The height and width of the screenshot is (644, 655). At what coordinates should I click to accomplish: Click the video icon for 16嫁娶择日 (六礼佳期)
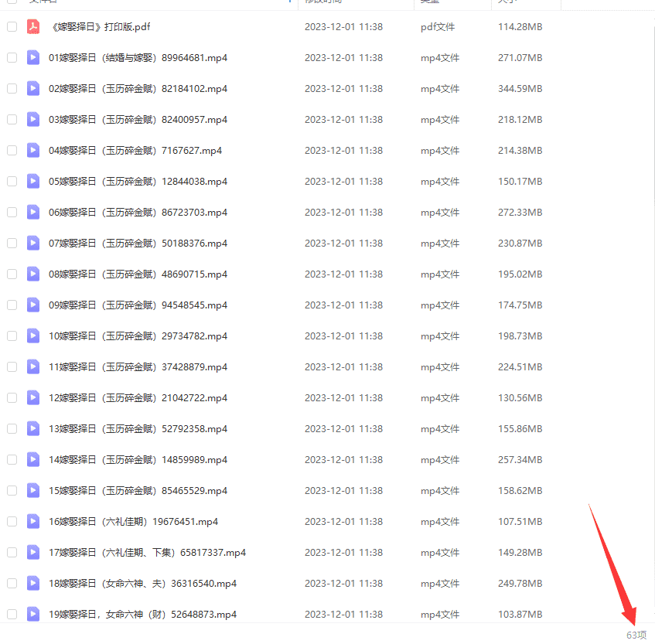point(33,522)
